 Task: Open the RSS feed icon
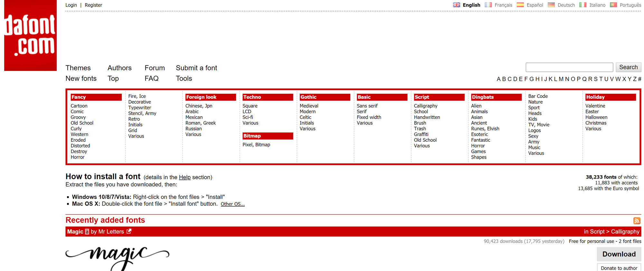point(637,221)
